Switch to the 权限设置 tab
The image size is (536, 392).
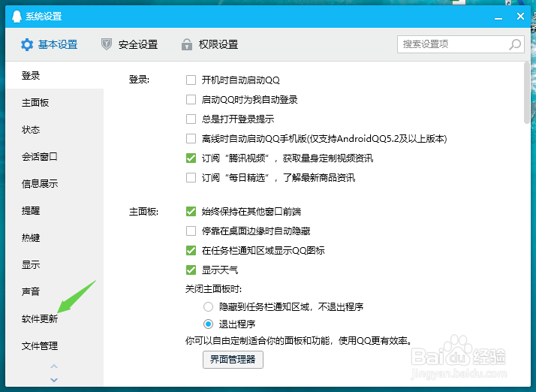pyautogui.click(x=210, y=44)
